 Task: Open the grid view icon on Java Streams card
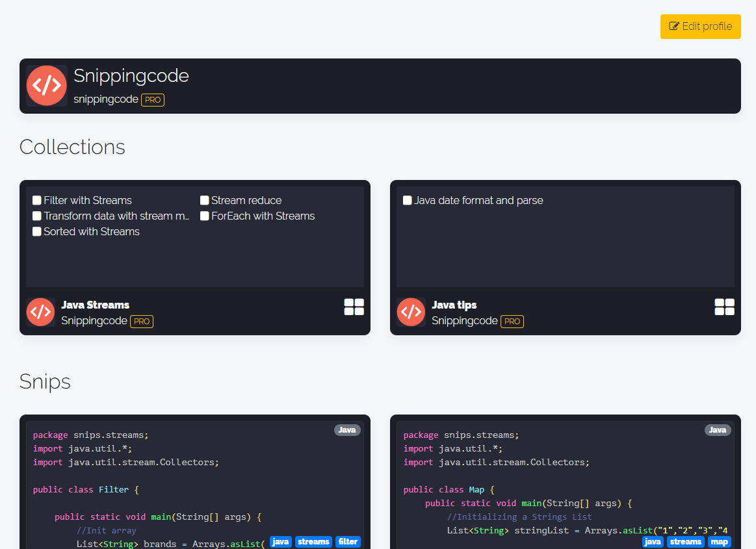pyautogui.click(x=354, y=306)
